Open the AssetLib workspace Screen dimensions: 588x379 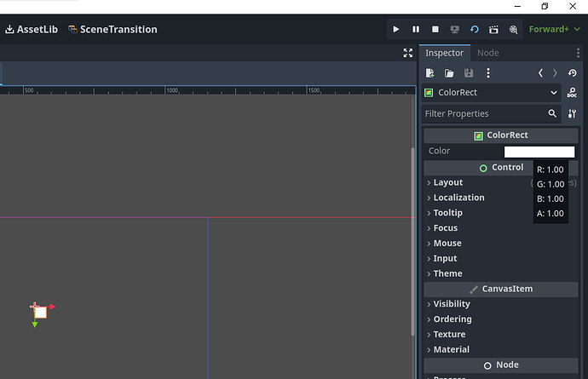[32, 29]
